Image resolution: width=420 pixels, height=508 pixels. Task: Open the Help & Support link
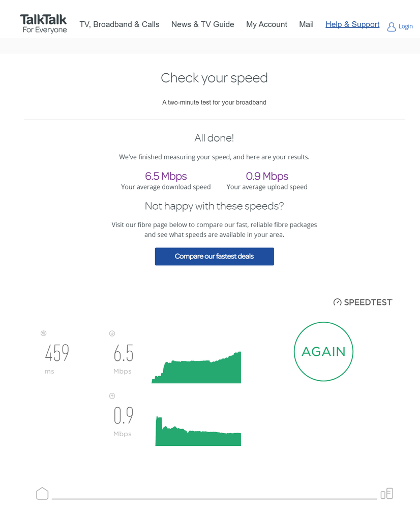(352, 24)
